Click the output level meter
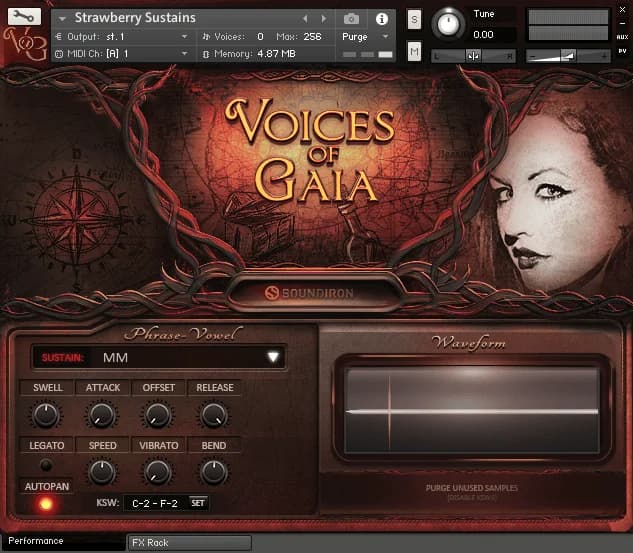Image resolution: width=633 pixels, height=553 pixels. [x=568, y=25]
